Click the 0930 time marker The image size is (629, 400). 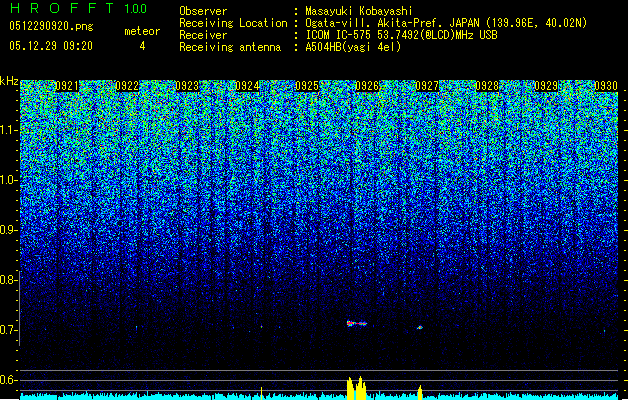pos(606,86)
